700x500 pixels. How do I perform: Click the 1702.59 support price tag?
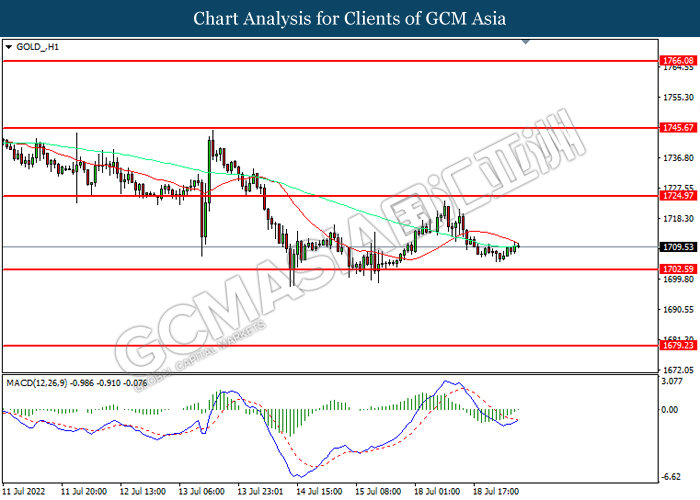click(678, 269)
